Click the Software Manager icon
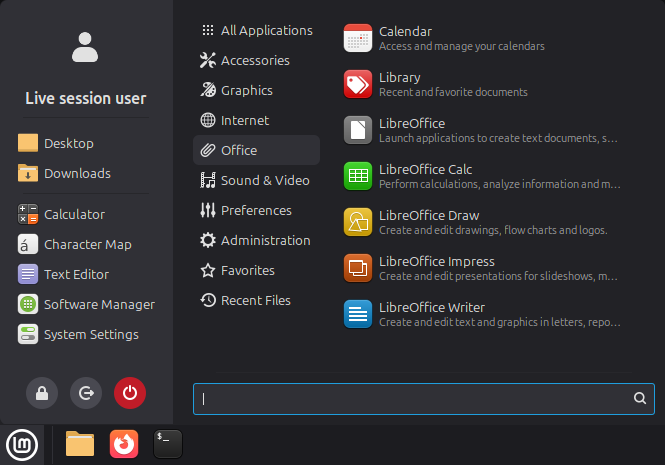This screenshot has width=665, height=465. (28, 304)
